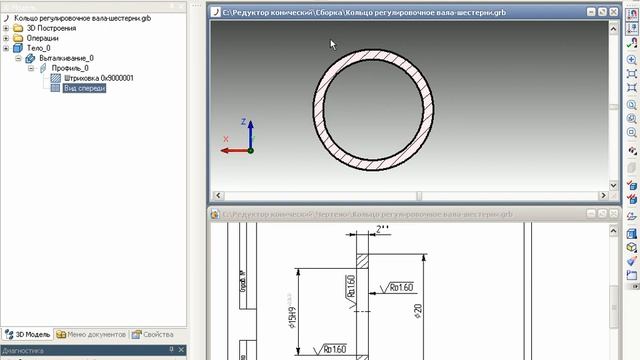This screenshot has height=360, width=640.
Task: Select Штриховка 0x9000001 item
Action: (x=99, y=78)
